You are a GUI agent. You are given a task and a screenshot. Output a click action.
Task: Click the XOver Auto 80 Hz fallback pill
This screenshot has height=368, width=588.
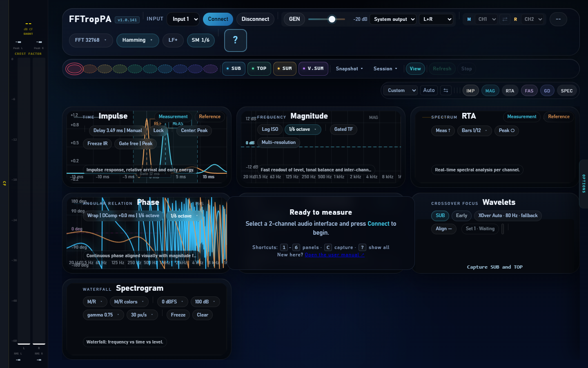(x=508, y=215)
